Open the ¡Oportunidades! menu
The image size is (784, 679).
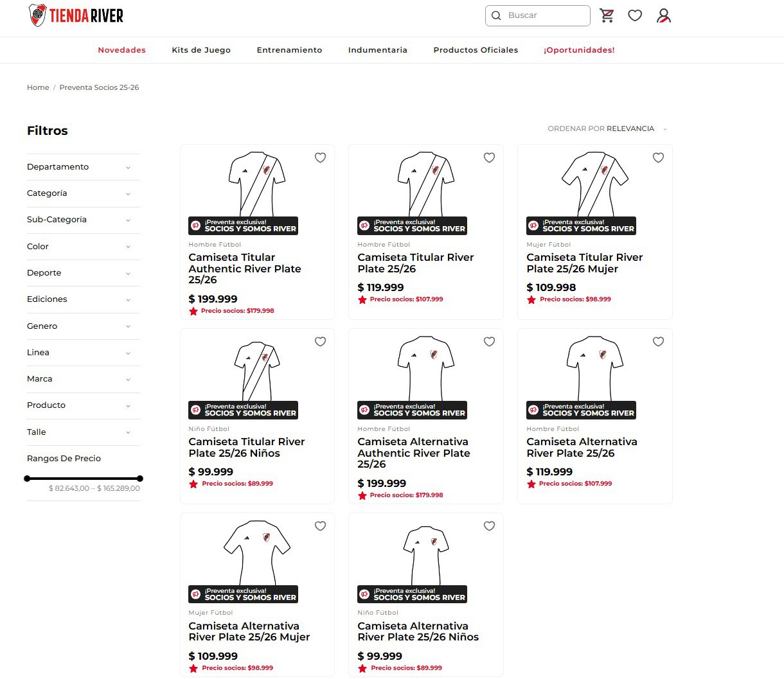(579, 50)
